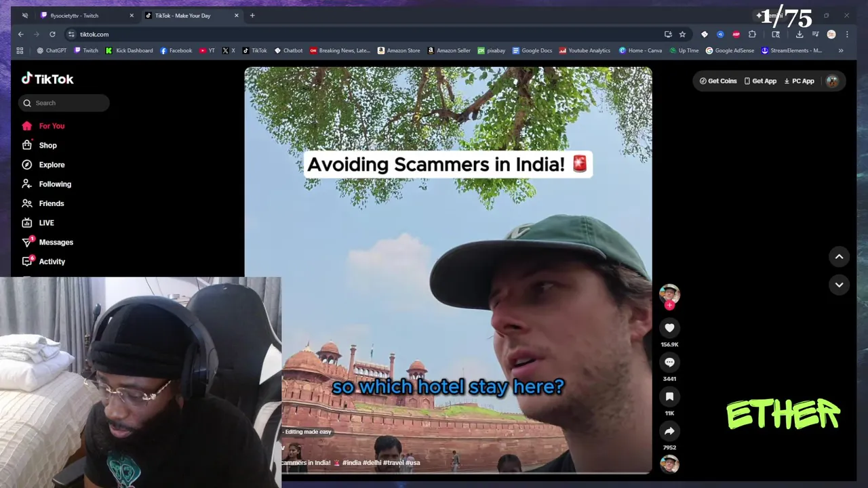This screenshot has height=488, width=868.
Task: Click the browser back arrow
Action: pos(21,35)
